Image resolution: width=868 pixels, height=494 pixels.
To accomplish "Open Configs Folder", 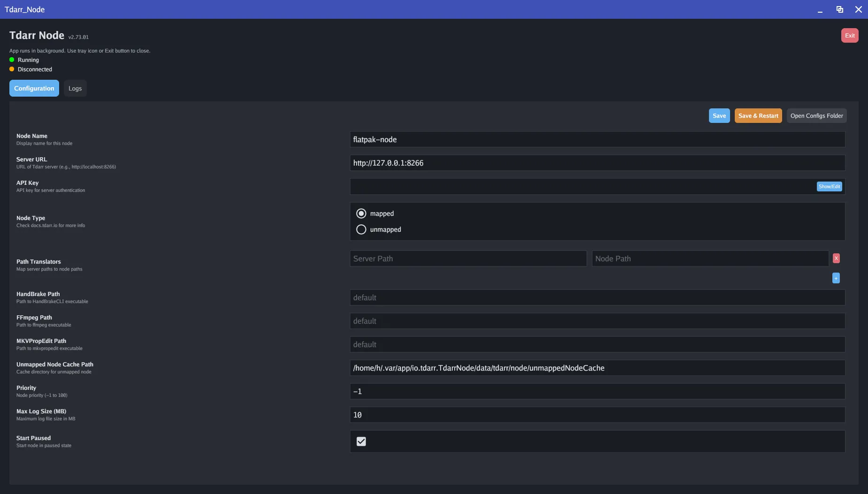I will 817,116.
